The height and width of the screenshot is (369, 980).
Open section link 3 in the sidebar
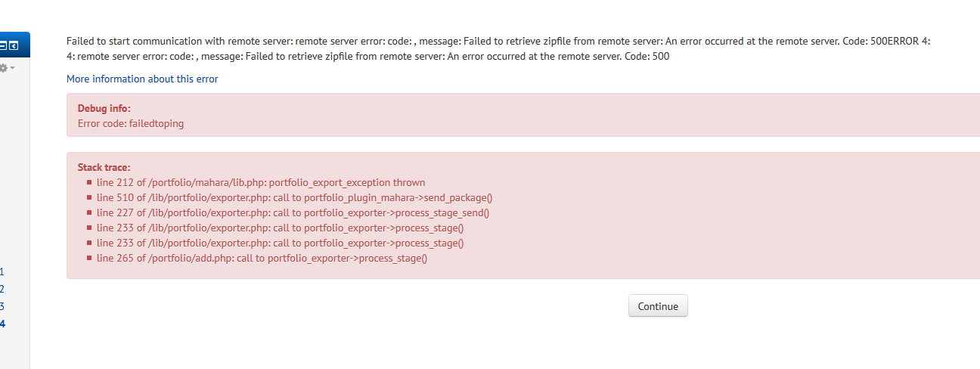tap(2, 306)
